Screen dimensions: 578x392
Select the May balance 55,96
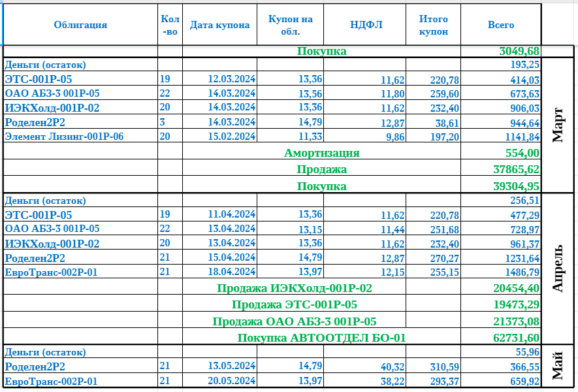pyautogui.click(x=528, y=351)
